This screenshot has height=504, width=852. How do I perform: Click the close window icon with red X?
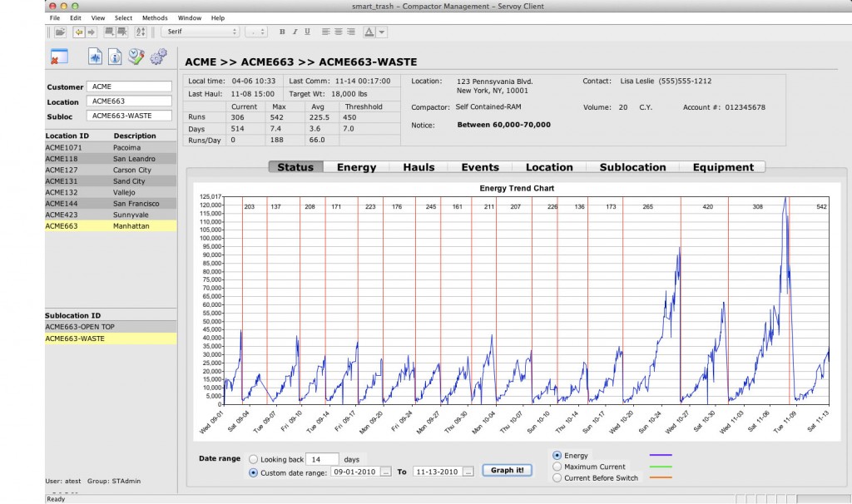click(59, 57)
